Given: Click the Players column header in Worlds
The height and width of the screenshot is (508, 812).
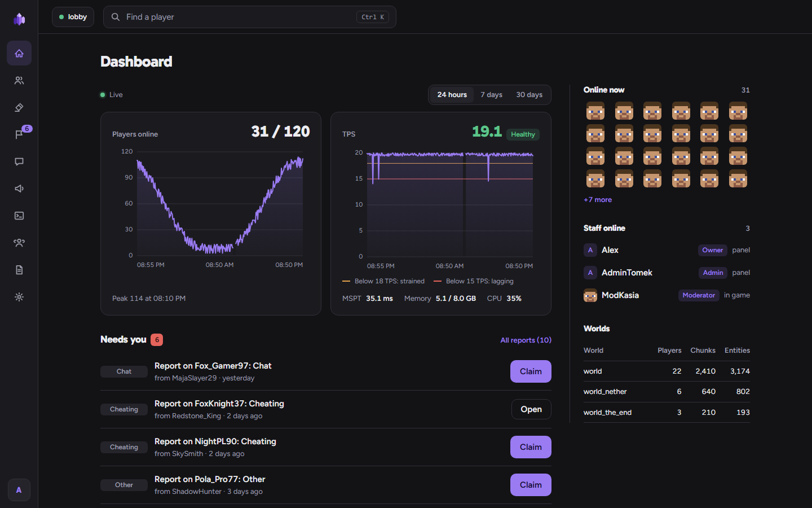Looking at the screenshot, I should [669, 351].
